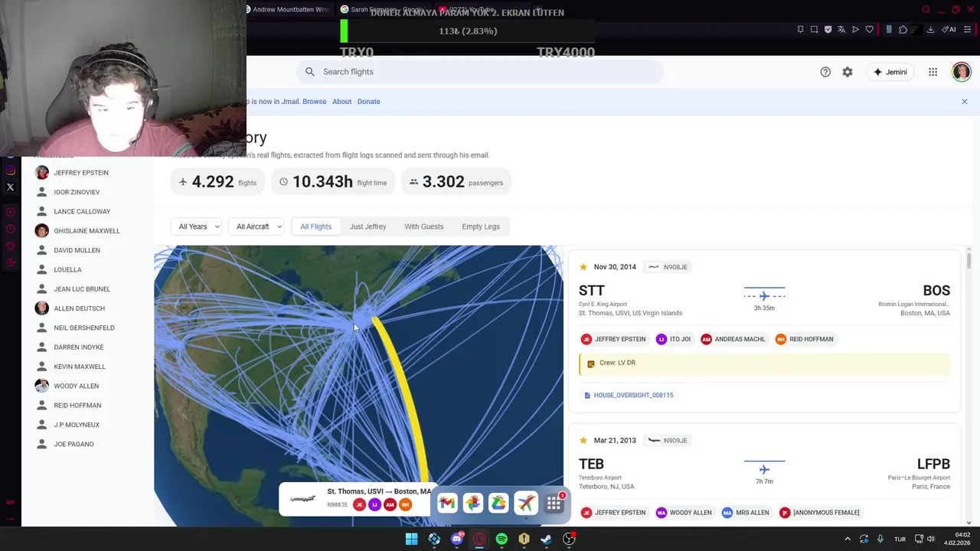Open the extensions puzzle icon in toolbar
The width and height of the screenshot is (980, 551).
tap(903, 30)
